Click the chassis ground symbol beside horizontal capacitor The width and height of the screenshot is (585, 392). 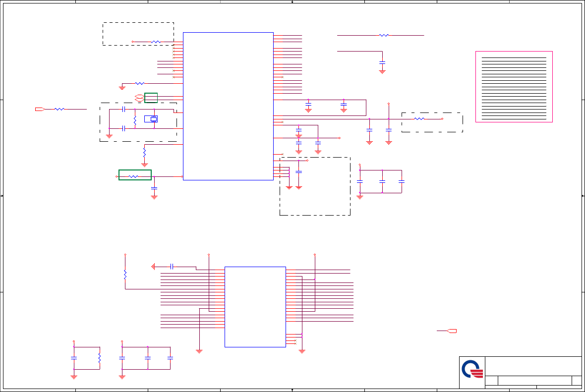click(153, 267)
